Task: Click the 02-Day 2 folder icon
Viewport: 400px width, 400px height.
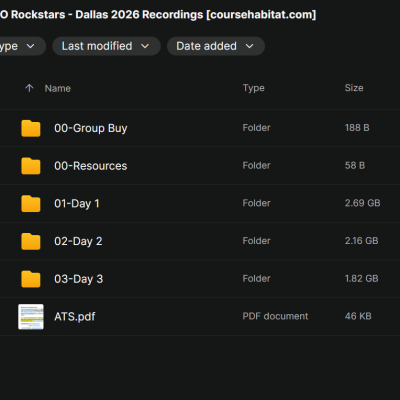Action: [31, 241]
